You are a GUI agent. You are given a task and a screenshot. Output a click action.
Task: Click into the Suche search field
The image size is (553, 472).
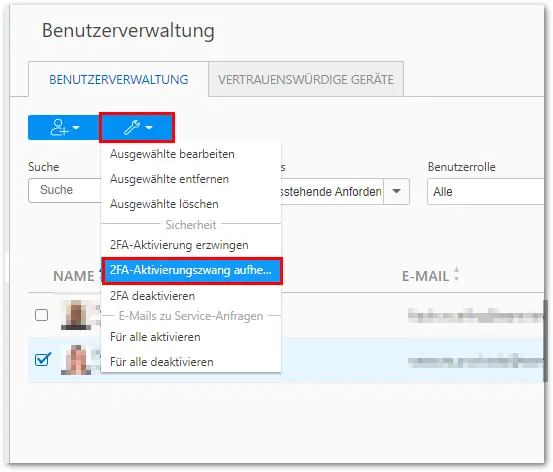65,190
